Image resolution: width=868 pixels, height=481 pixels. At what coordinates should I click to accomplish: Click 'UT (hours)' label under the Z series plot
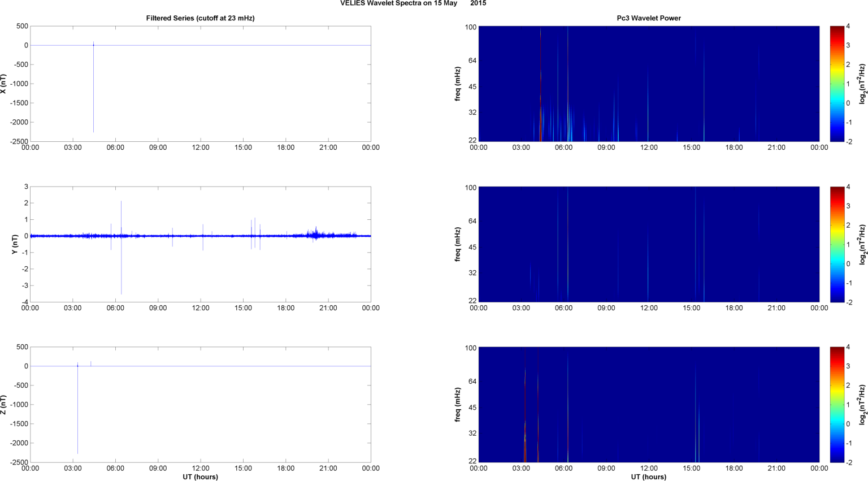pos(201,476)
